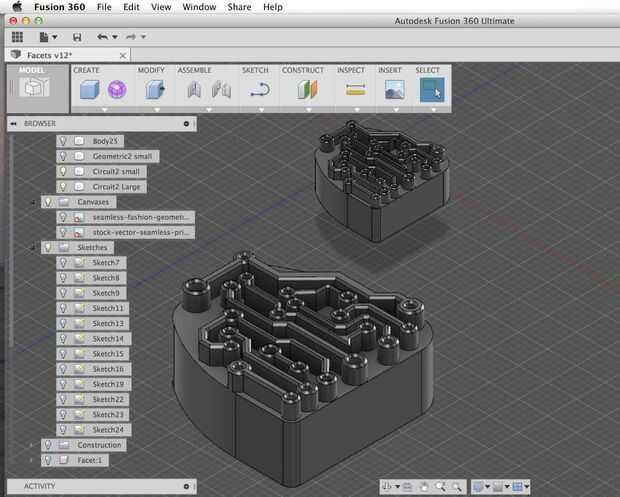Open the Sketch panel dropdown arrow
This screenshot has height=497, width=620.
tap(261, 110)
